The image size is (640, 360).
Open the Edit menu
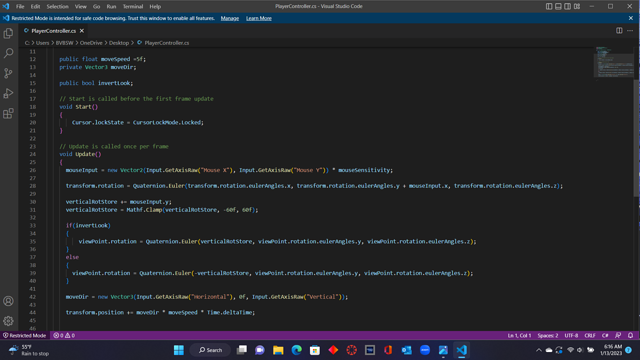point(35,7)
